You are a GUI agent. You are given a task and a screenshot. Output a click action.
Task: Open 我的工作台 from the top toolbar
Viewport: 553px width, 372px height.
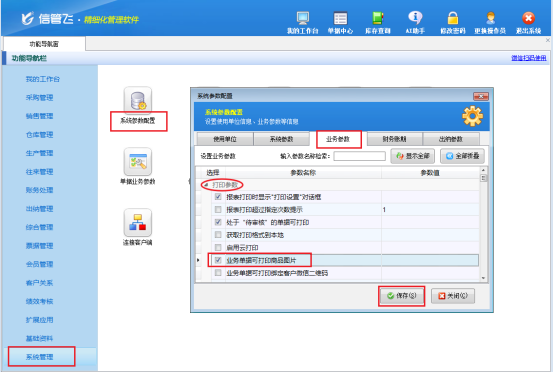click(x=303, y=23)
